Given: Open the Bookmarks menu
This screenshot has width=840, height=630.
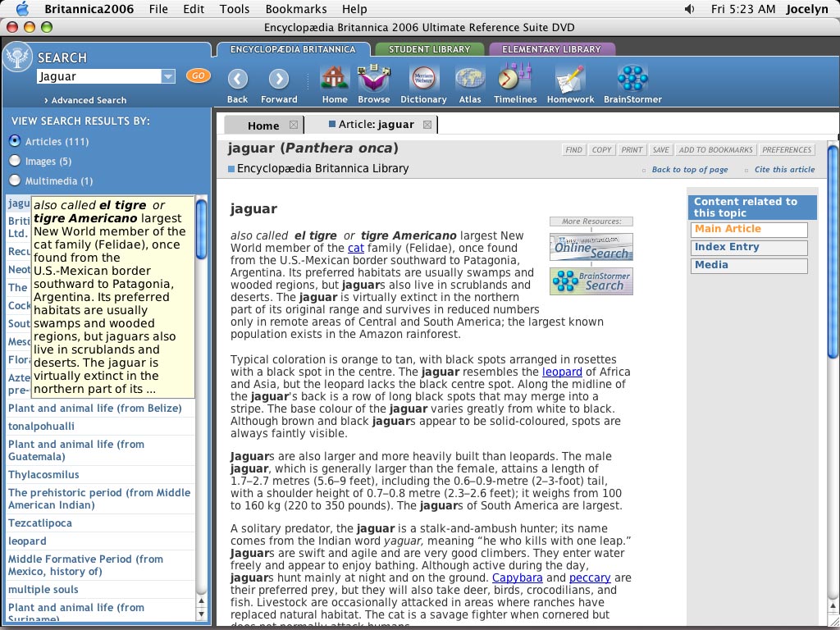Looking at the screenshot, I should click(x=295, y=9).
